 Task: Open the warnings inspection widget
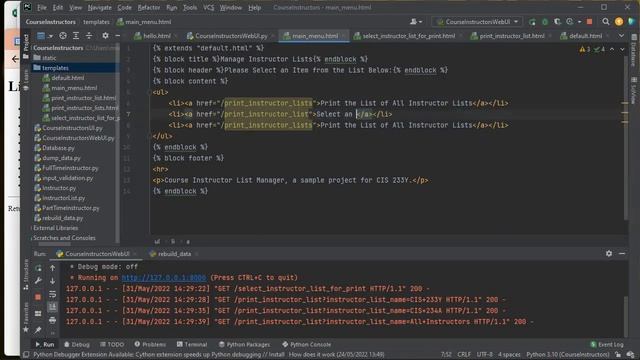[592, 49]
